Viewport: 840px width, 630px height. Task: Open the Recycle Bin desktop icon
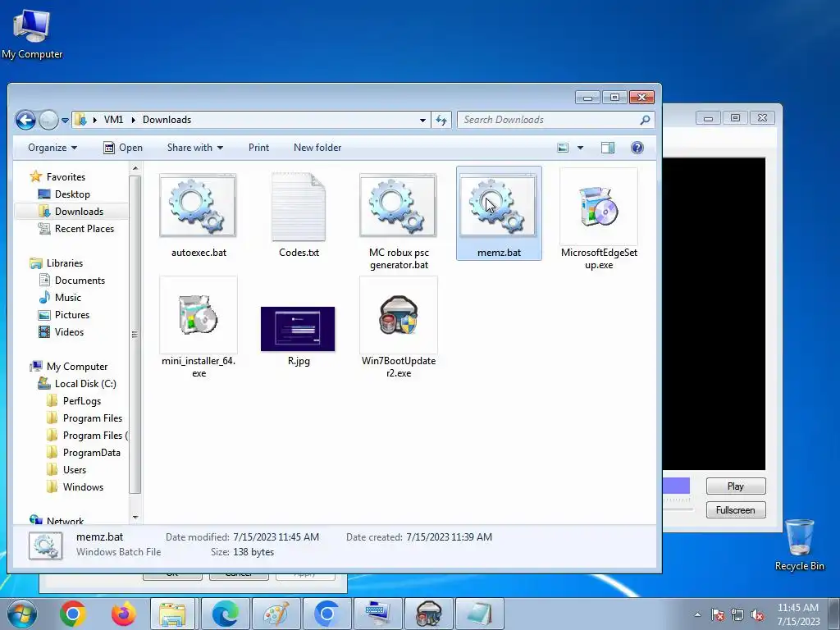[x=800, y=545]
